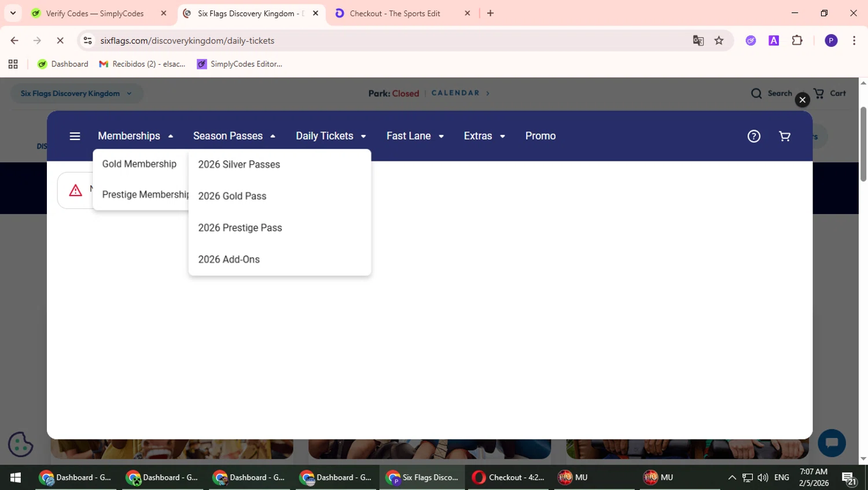This screenshot has width=868, height=490.
Task: Open the modal shopping cart icon
Action: [x=785, y=136]
